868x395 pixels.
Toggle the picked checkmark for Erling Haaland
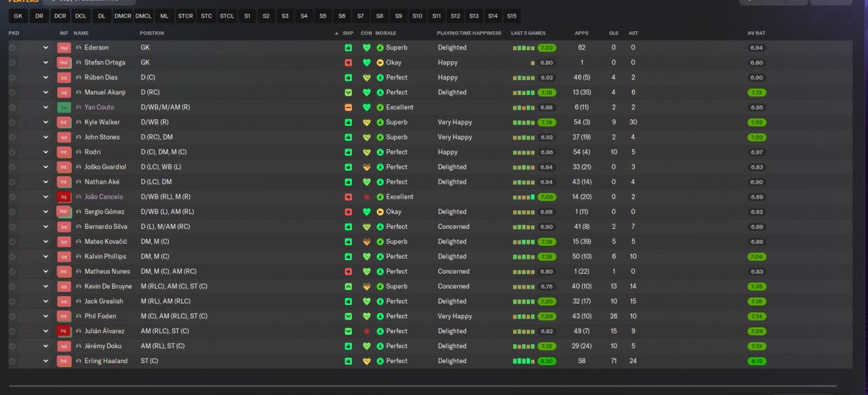point(12,360)
